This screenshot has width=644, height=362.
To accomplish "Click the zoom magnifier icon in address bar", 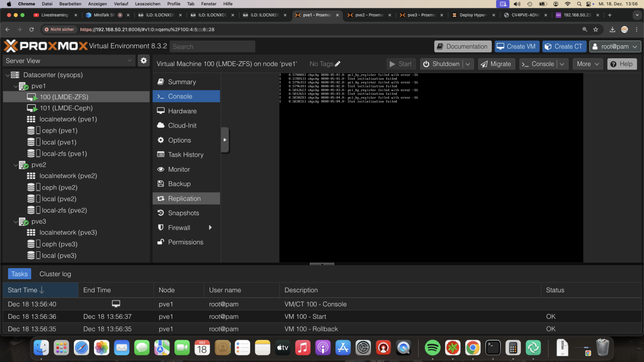I will pyautogui.click(x=585, y=29).
